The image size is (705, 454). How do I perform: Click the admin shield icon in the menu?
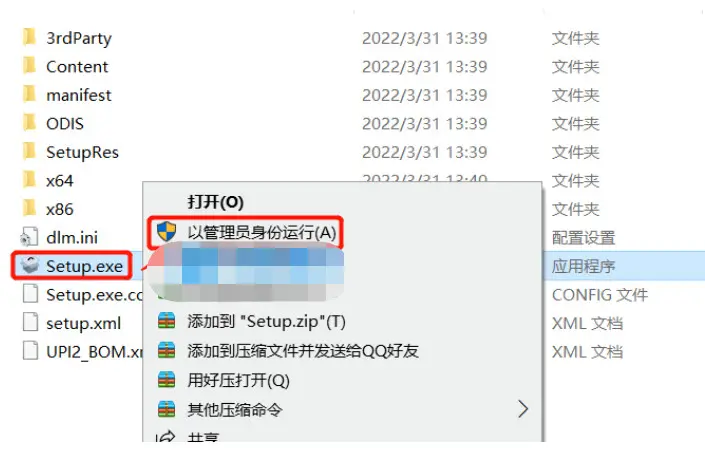pyautogui.click(x=166, y=232)
